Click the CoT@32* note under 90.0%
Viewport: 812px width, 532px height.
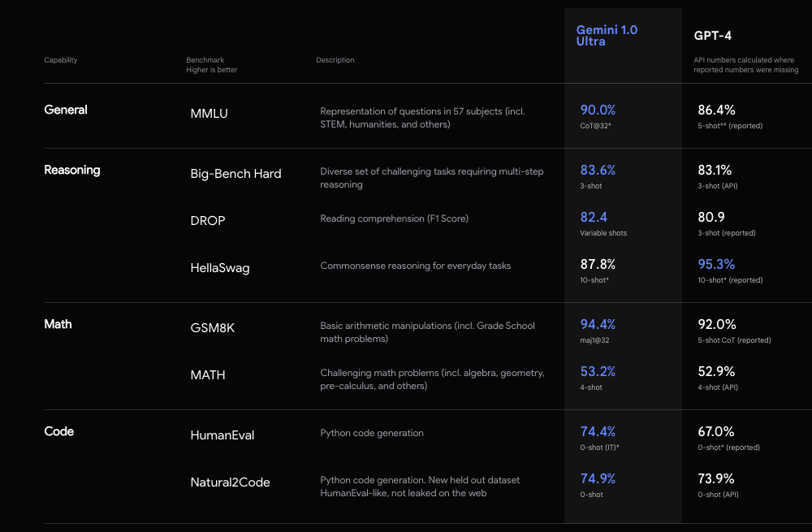[595, 126]
